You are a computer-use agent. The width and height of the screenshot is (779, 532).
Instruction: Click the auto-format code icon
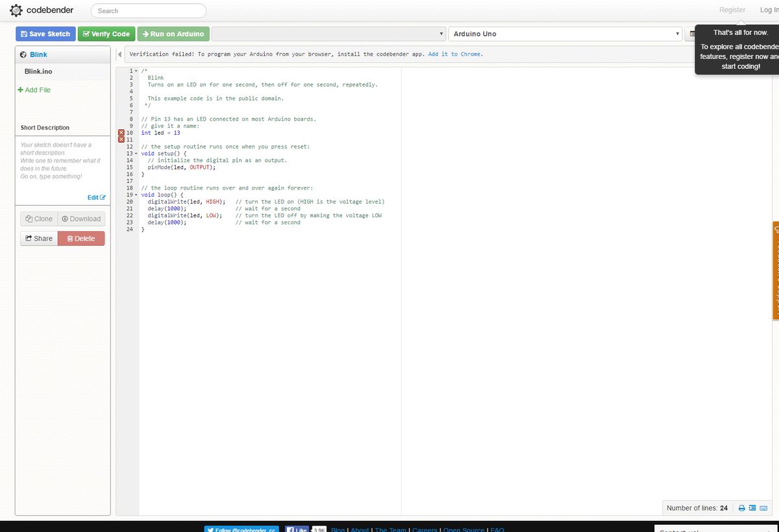pos(752,508)
